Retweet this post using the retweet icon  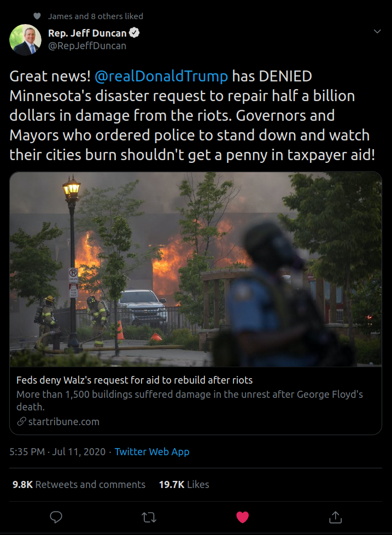point(149,518)
